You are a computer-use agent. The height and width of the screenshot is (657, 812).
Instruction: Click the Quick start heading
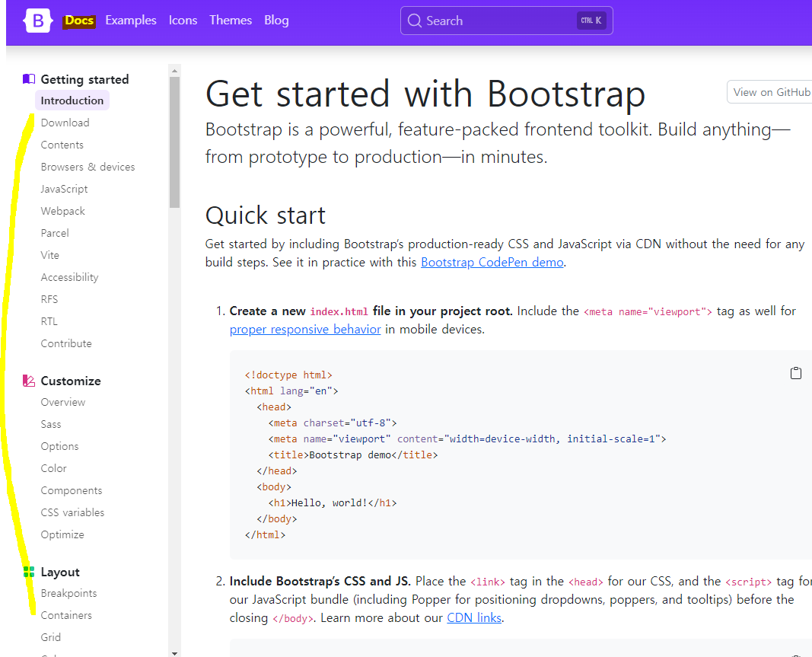(266, 215)
